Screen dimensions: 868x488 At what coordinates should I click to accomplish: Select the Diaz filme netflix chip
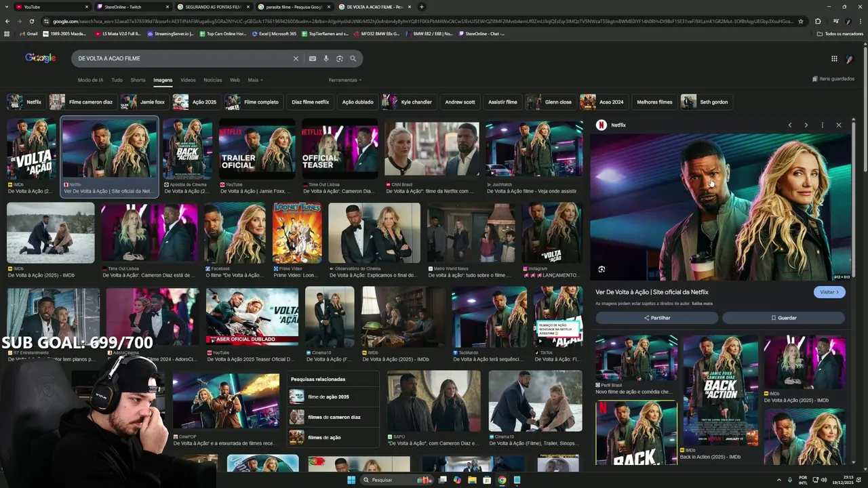coord(310,102)
